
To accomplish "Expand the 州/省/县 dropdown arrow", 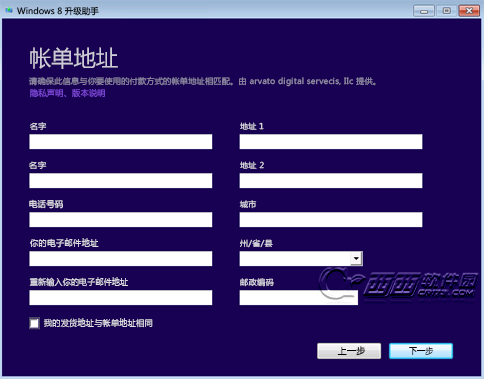I will [x=356, y=259].
